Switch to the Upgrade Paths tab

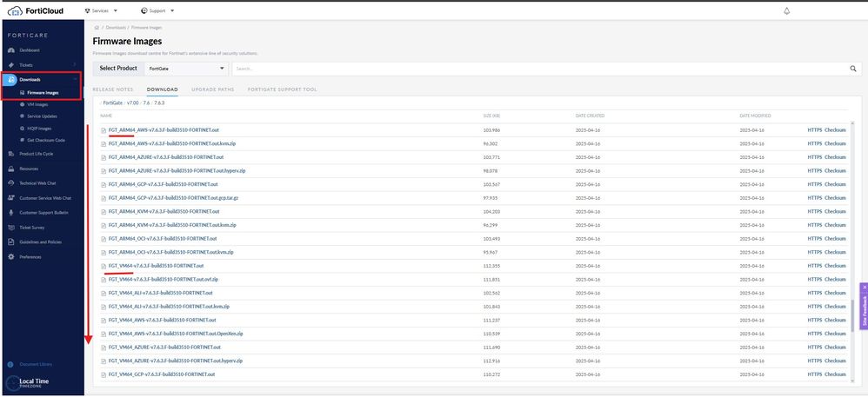click(212, 89)
